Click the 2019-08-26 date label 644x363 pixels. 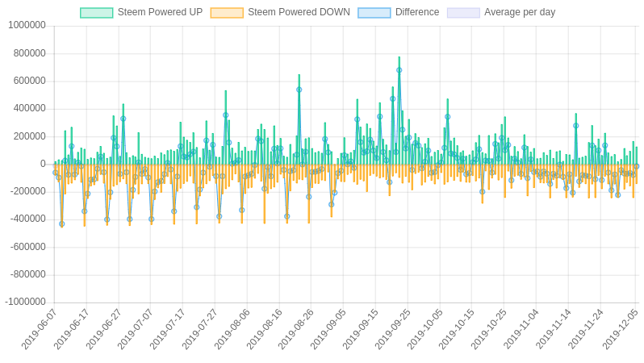(295, 329)
